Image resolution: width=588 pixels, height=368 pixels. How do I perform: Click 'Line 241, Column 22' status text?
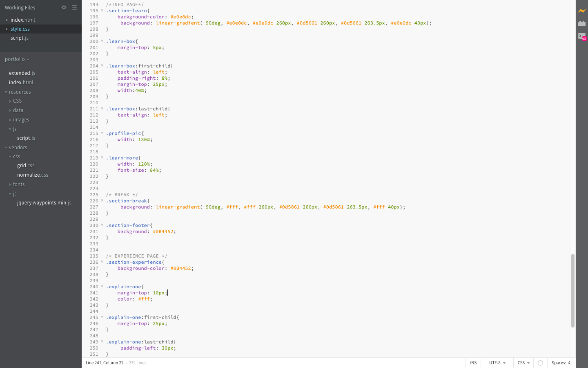104,363
